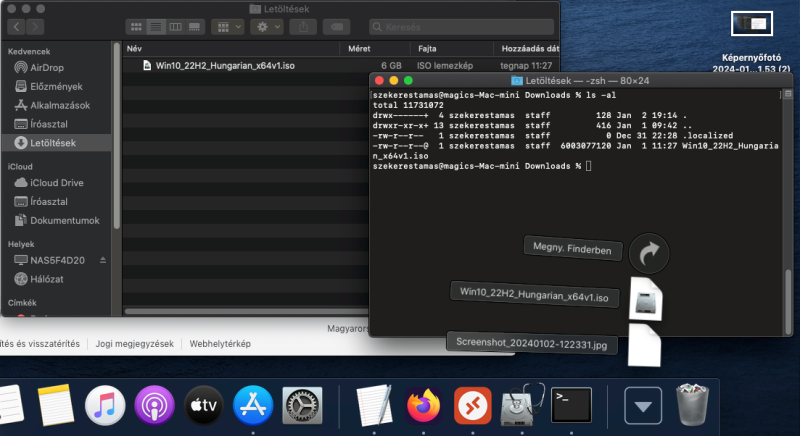Click the Finder sidebar scrollbar

click(116, 135)
